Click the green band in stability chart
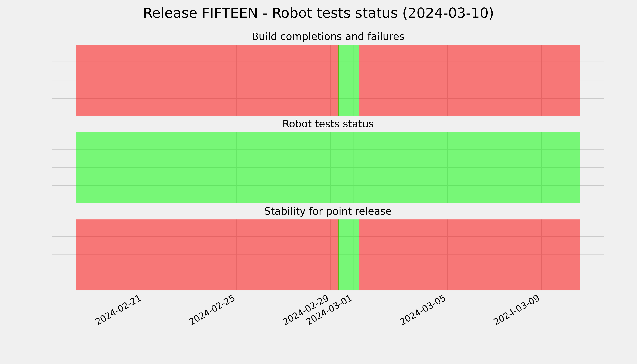Image resolution: width=637 pixels, height=364 pixels. 349,255
